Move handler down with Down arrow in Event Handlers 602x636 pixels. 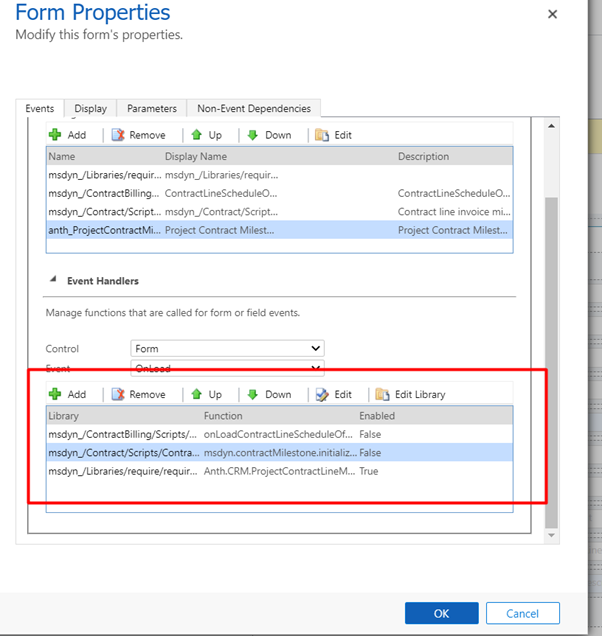click(253, 394)
